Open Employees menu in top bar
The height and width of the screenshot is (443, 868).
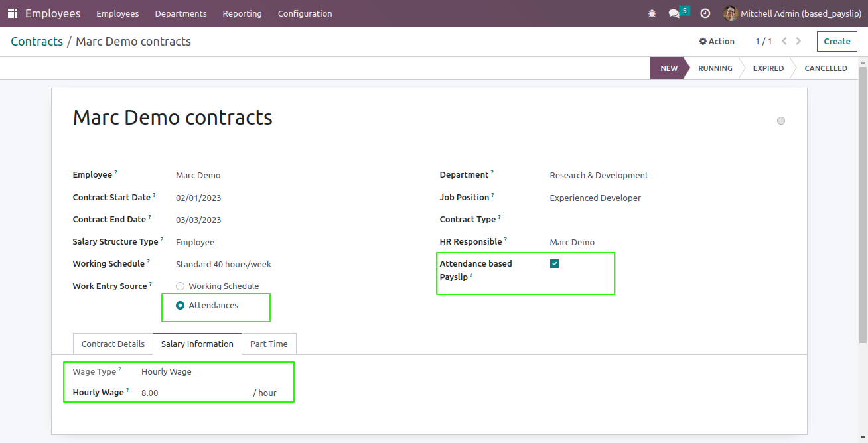point(117,13)
